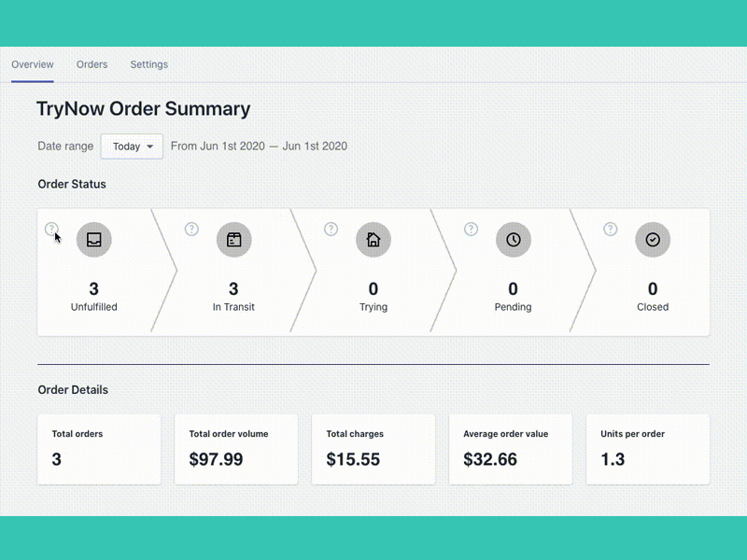Click the Total order volume card
This screenshot has height=560, width=747.
tap(236, 449)
